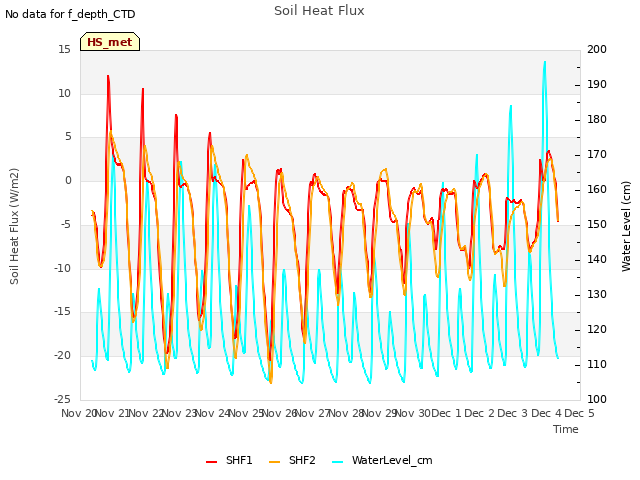
Task: Click the 'No data for f_depth_CTD' message
Action: (70, 14)
